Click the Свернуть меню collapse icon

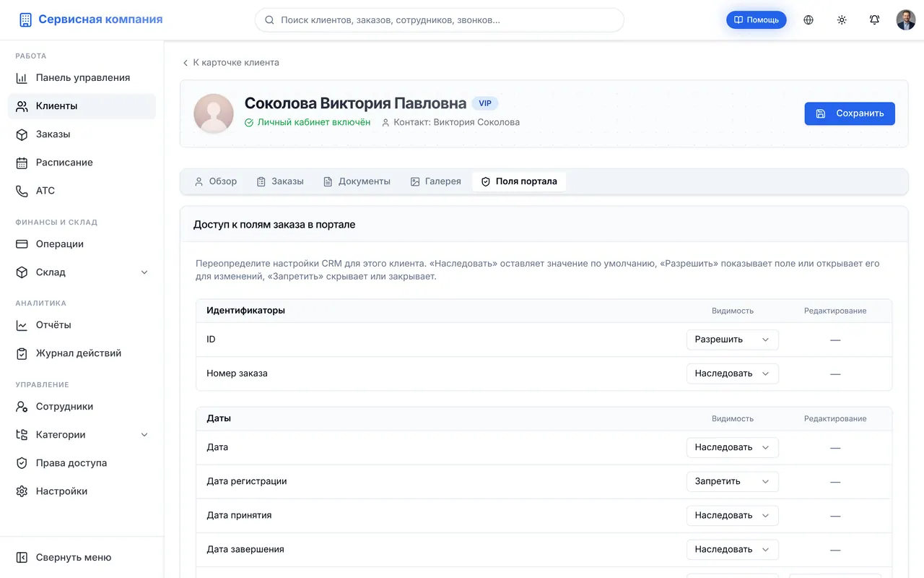click(22, 557)
